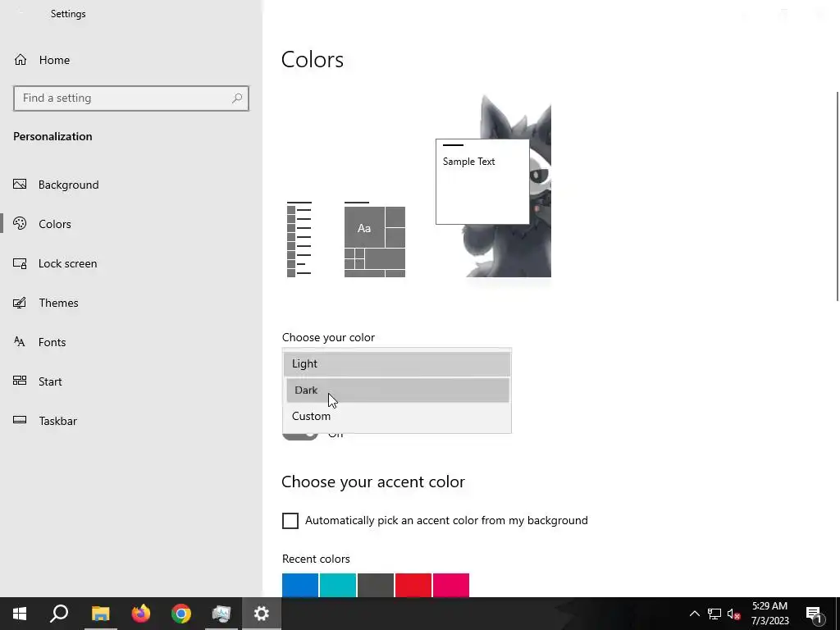Open Background personalization page
Image resolution: width=840 pixels, height=630 pixels.
69,185
